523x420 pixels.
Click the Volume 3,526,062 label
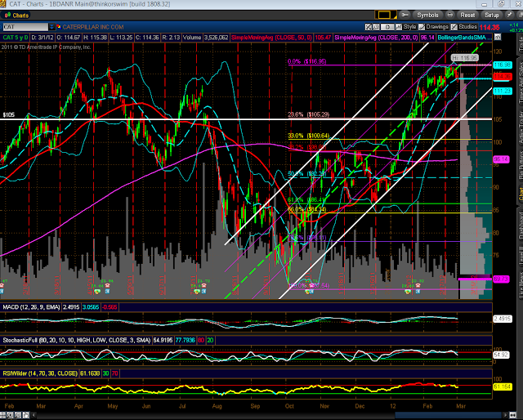point(205,38)
